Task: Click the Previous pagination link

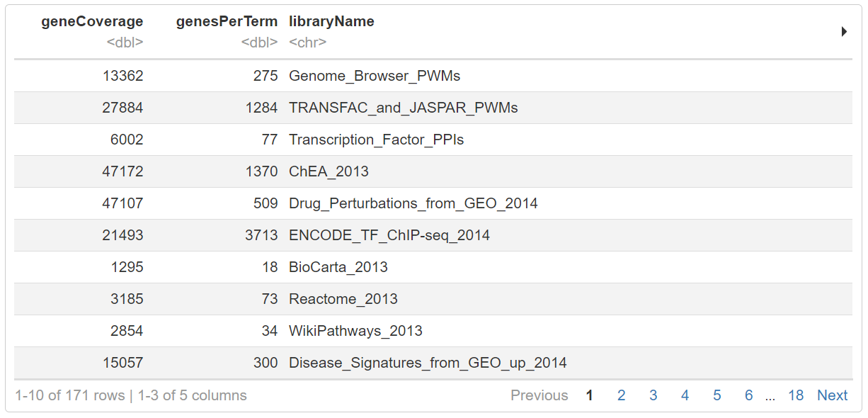Action: click(539, 395)
